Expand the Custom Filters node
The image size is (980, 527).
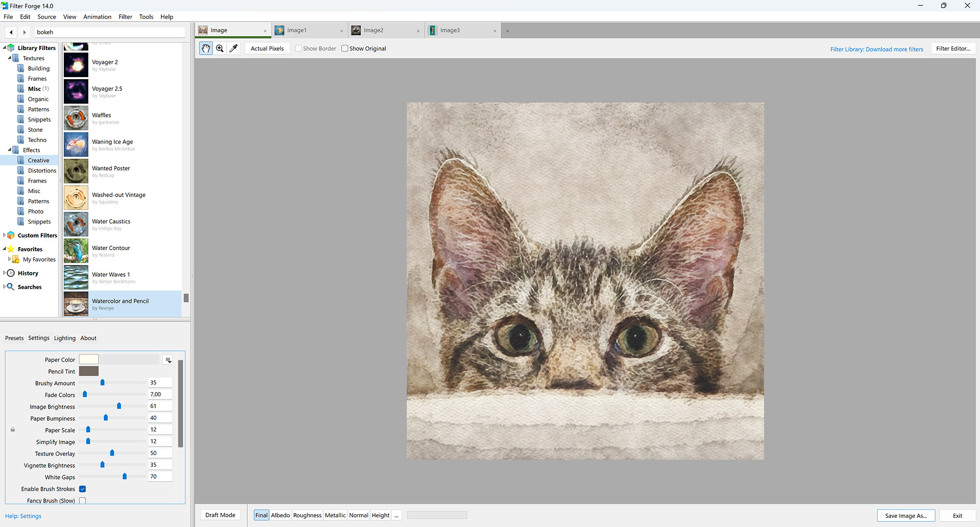pos(5,235)
